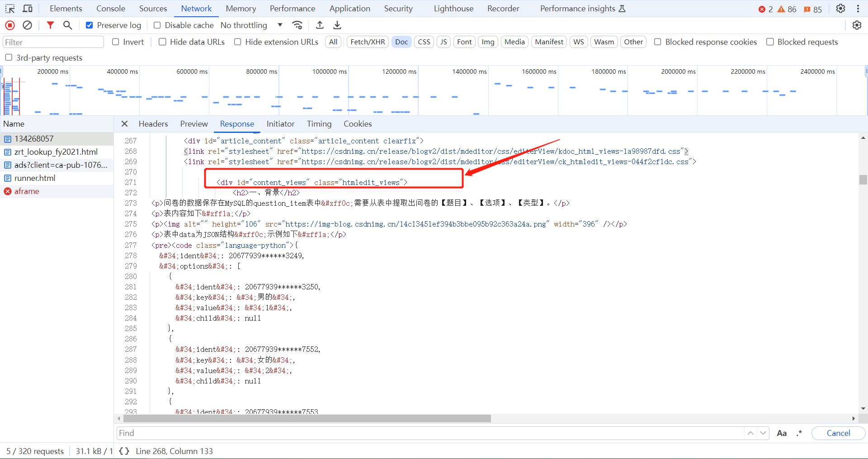Switch to the Elements panel
Screen dimensions: 868x459
click(x=66, y=9)
